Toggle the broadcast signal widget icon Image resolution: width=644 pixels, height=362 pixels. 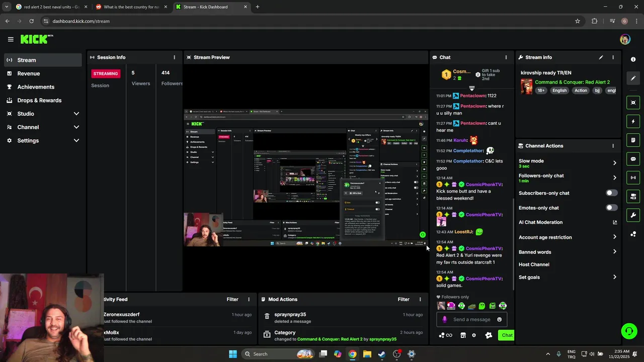633,177
